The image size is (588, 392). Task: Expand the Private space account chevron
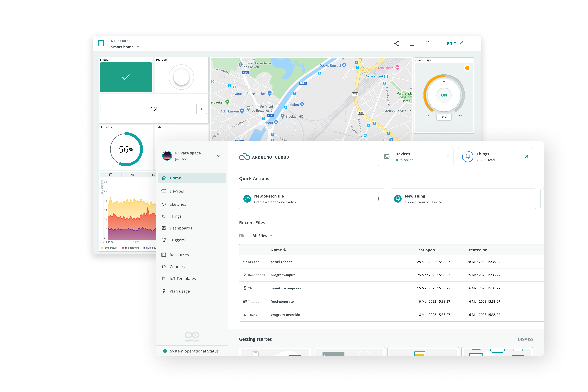[x=219, y=156]
